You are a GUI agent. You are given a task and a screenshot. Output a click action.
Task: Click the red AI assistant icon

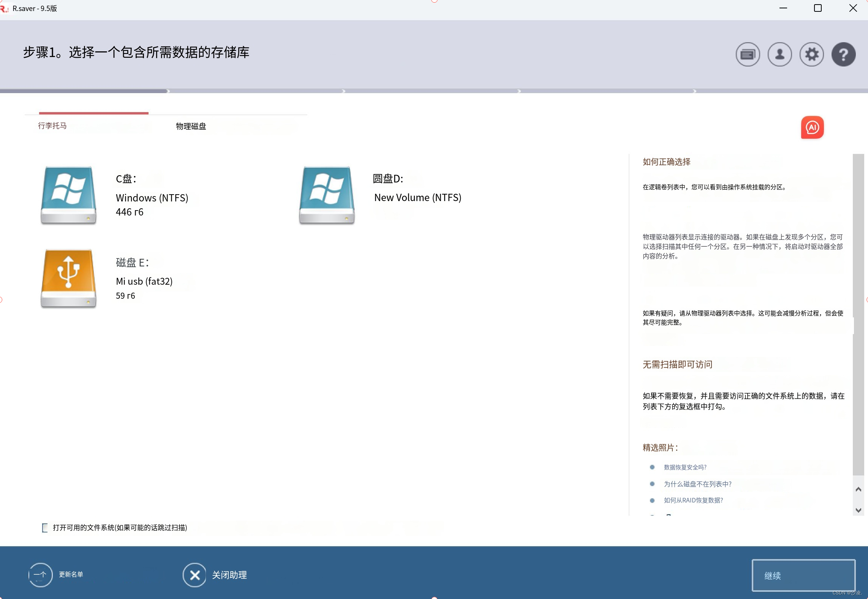click(x=812, y=127)
